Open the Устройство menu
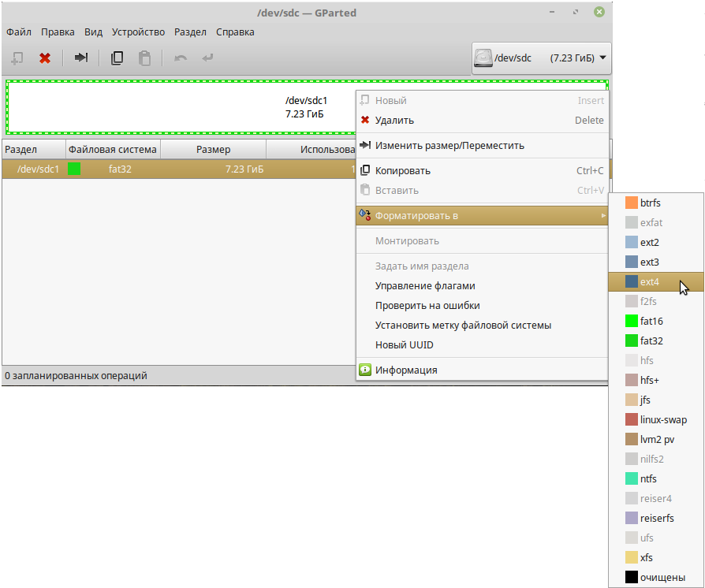Viewport: 705px width, 588px height. pyautogui.click(x=138, y=32)
